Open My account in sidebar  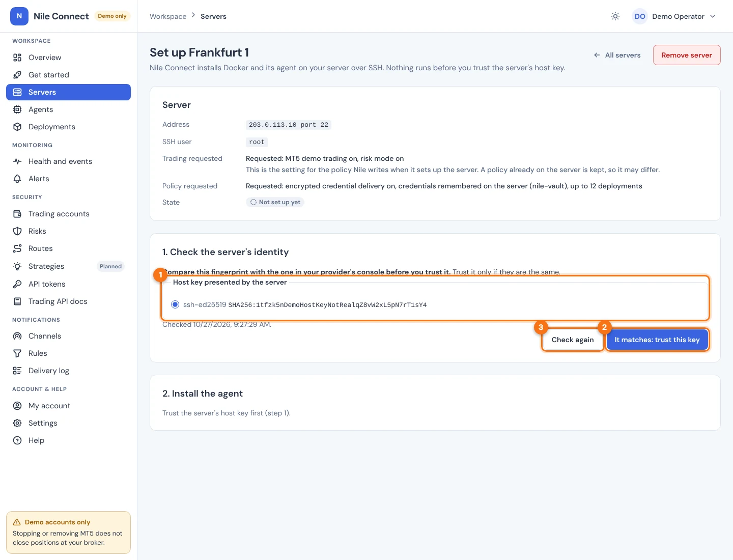click(68, 406)
